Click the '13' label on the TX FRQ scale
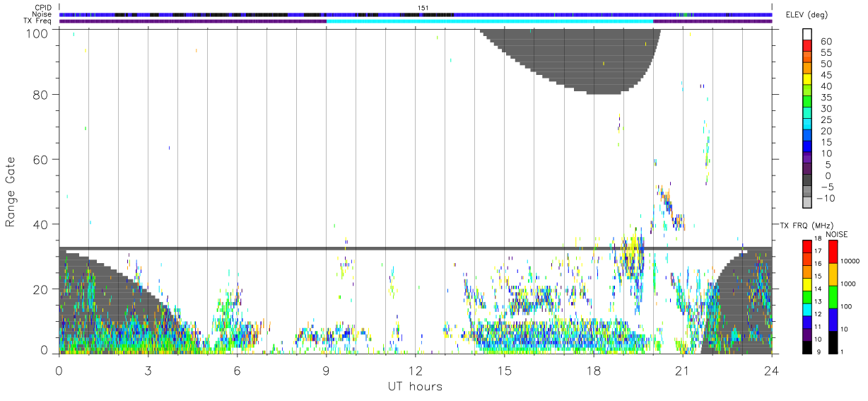The width and height of the screenshot is (868, 401). tap(819, 303)
